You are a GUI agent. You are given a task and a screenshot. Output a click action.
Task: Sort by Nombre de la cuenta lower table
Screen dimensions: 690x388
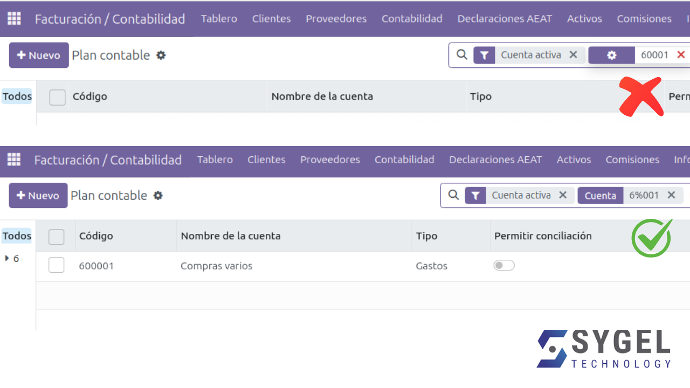(x=231, y=236)
